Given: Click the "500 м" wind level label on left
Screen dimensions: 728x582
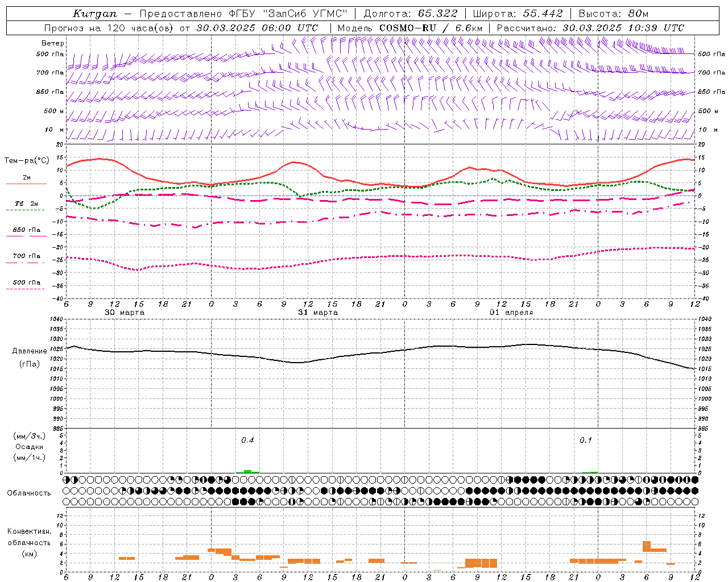Looking at the screenshot, I should (x=54, y=111).
